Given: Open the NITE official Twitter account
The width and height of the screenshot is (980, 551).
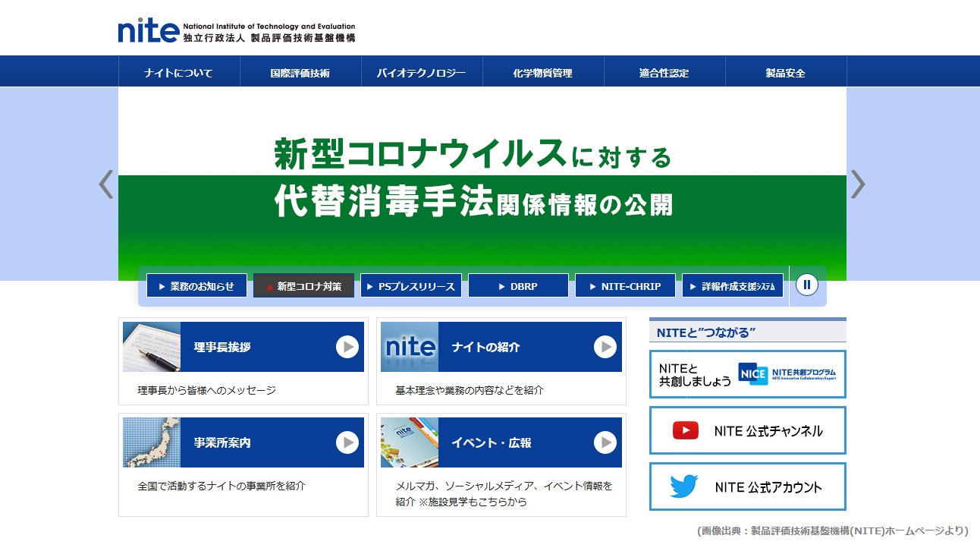Looking at the screenshot, I should pyautogui.click(x=747, y=486).
